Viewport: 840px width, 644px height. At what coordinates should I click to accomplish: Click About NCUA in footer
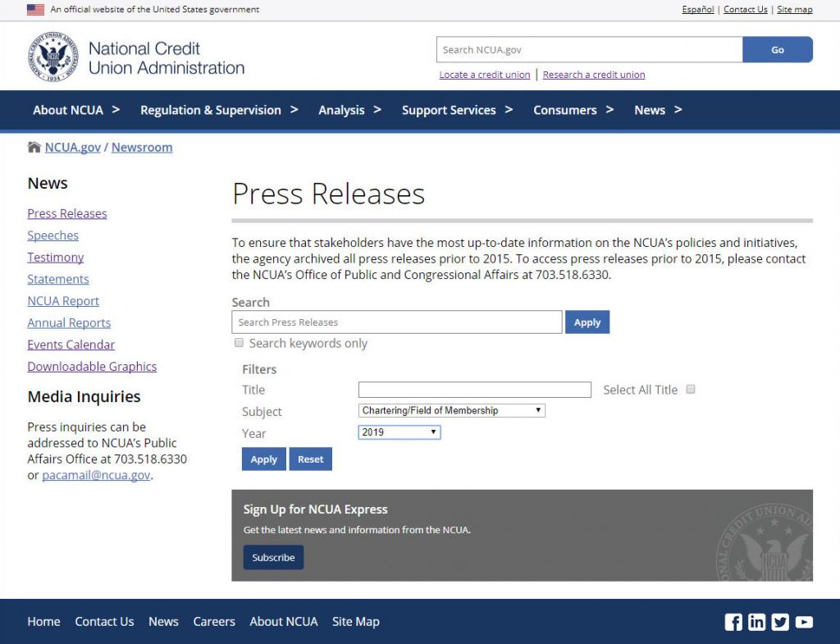point(283,622)
